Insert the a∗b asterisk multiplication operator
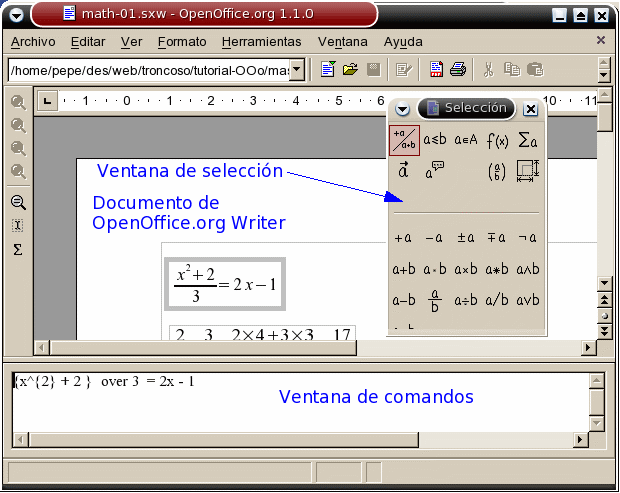 point(497,269)
